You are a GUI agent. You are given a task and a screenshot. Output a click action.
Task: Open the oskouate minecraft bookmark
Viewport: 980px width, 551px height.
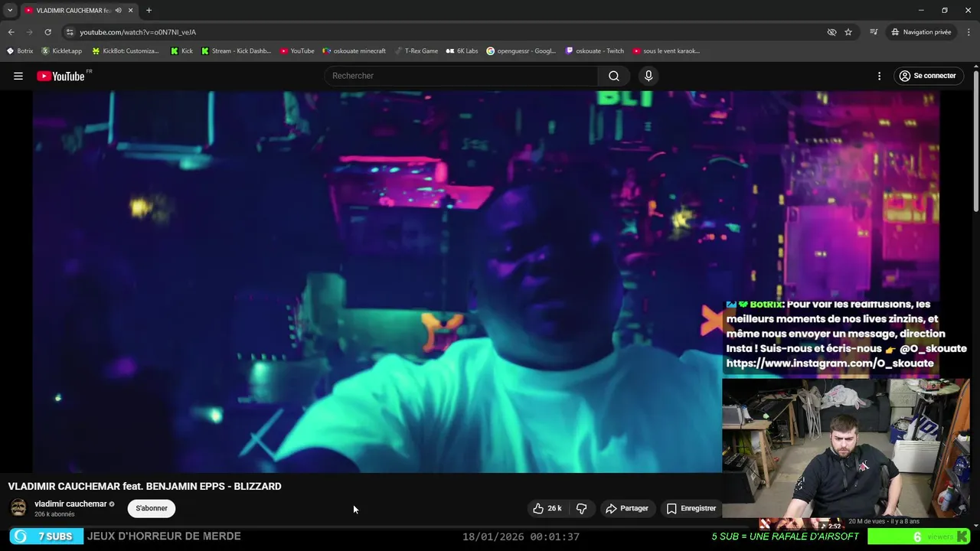coord(354,51)
